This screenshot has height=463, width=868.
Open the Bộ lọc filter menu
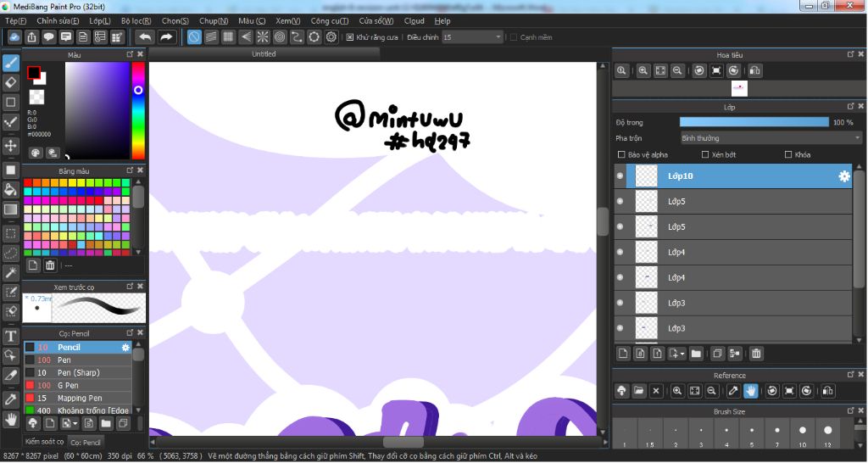click(136, 21)
